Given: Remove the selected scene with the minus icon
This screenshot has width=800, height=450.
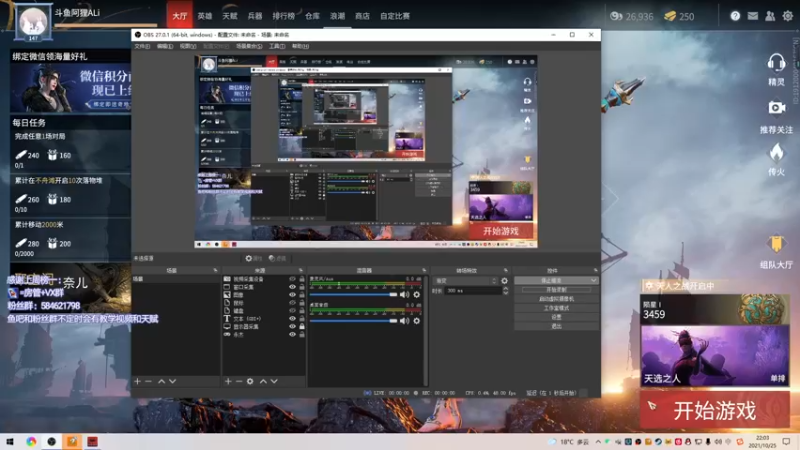Looking at the screenshot, I should point(148,381).
